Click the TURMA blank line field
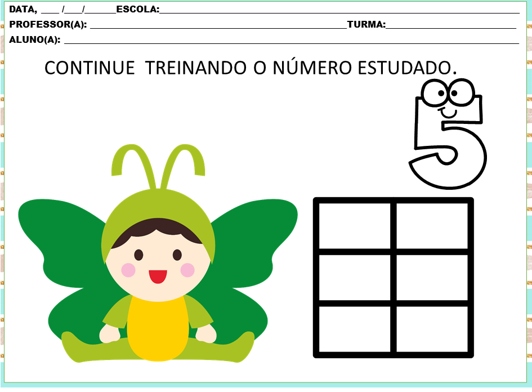The height and width of the screenshot is (392, 532). [450, 25]
